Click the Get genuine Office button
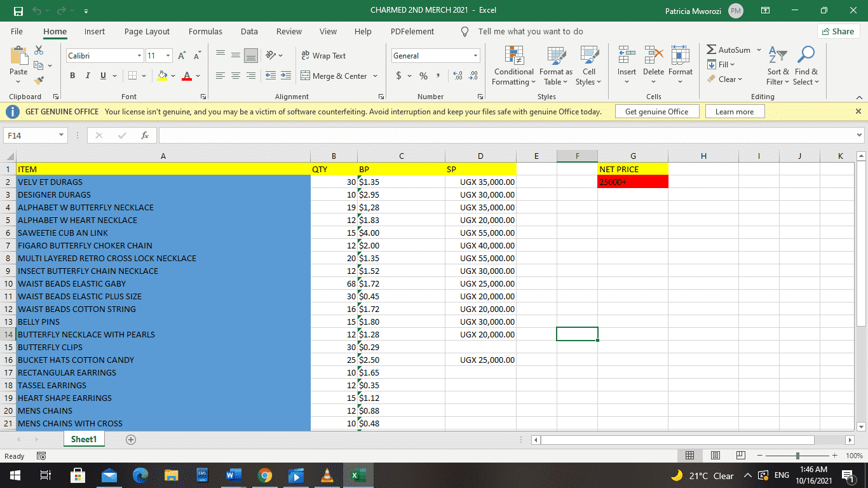Image resolution: width=868 pixels, height=488 pixels. 657,111
